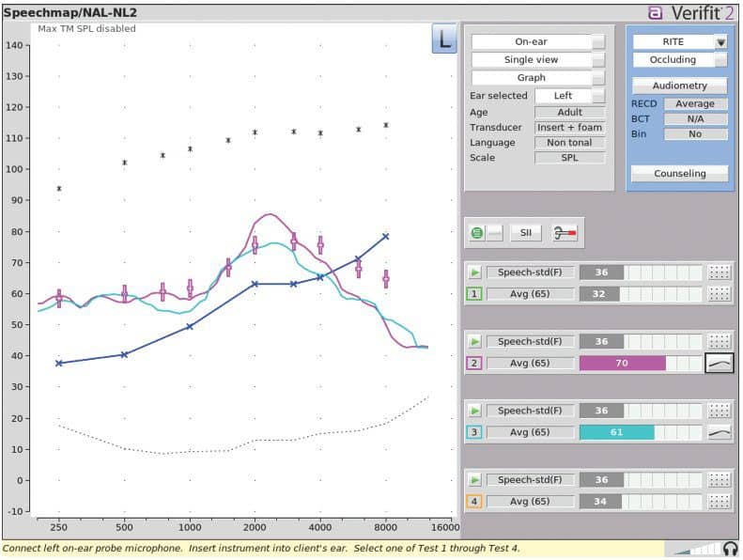The image size is (743, 560).
Task: Open the Counseling button
Action: tap(679, 174)
